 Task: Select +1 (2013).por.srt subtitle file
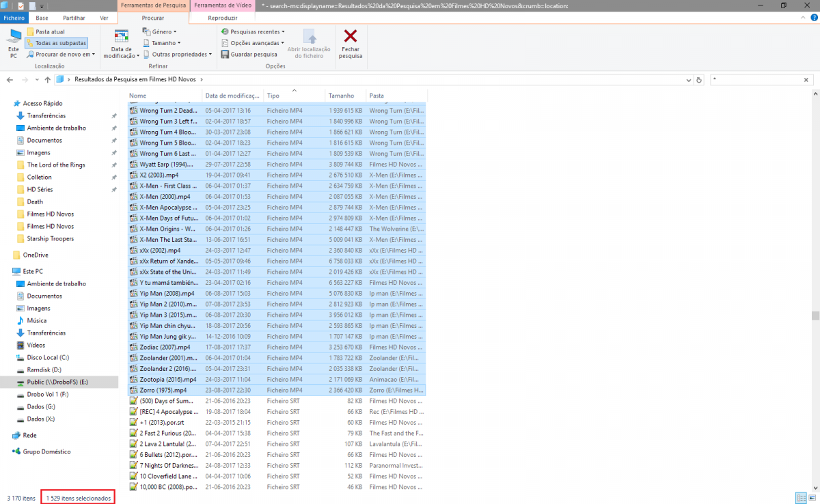tap(277, 422)
